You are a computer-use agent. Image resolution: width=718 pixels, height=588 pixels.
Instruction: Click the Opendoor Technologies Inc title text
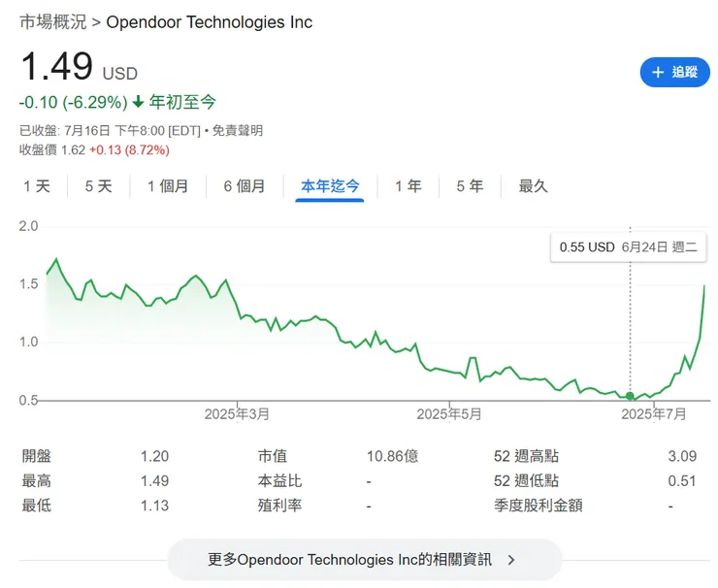point(210,22)
